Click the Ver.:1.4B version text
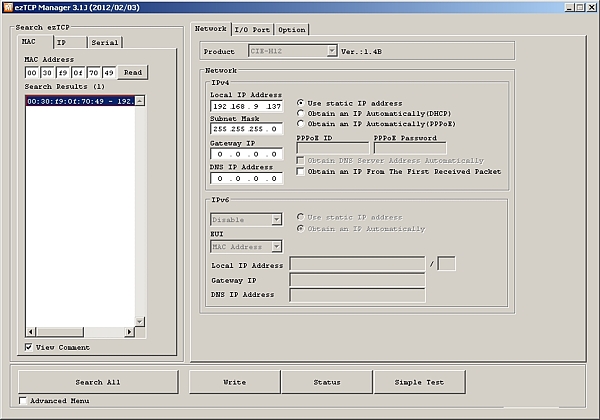 click(361, 51)
